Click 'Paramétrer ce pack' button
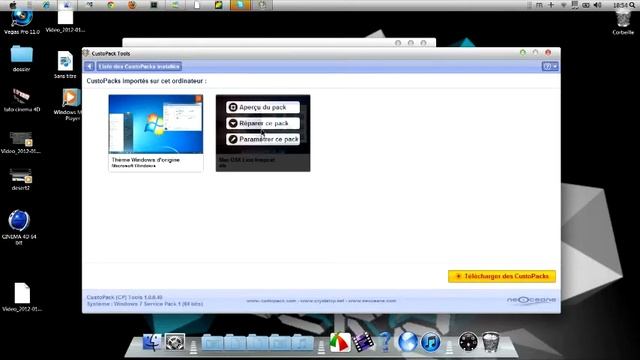The image size is (640, 360). 263,139
